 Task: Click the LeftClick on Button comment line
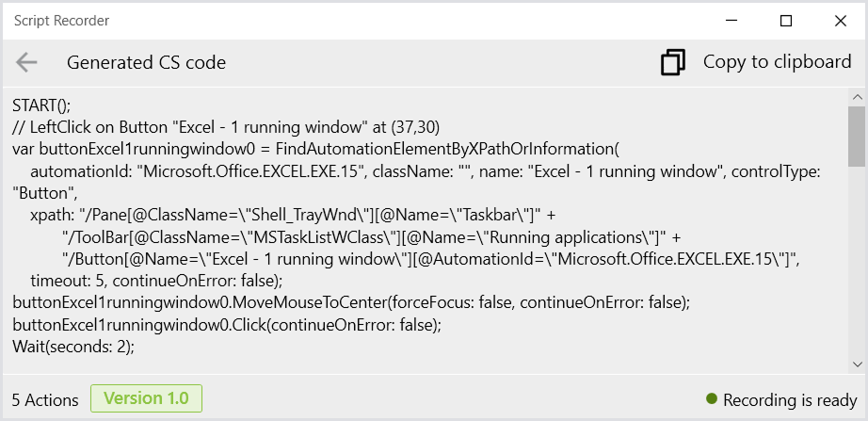click(x=226, y=127)
